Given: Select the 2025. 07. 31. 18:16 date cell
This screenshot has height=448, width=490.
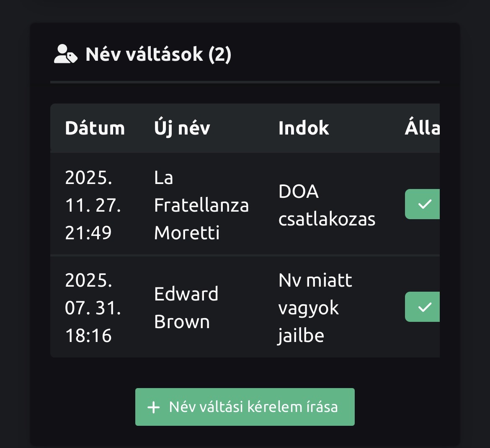Looking at the screenshot, I should (x=93, y=308).
